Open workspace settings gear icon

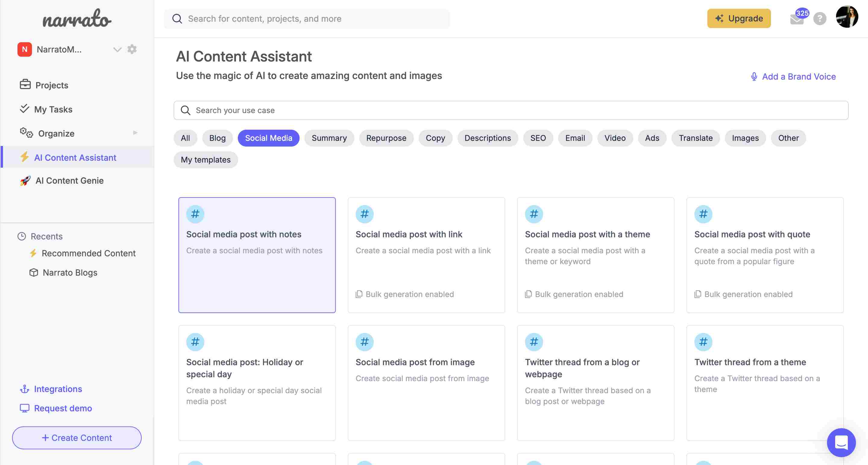click(x=132, y=49)
